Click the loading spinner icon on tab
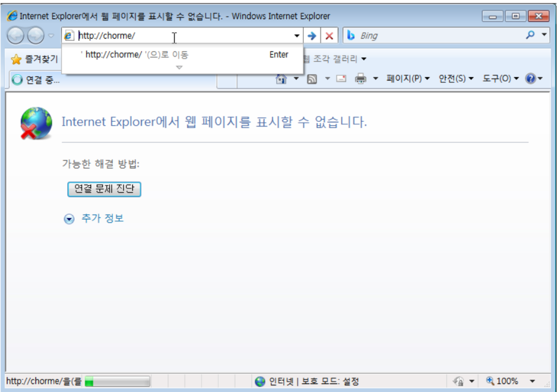The width and height of the screenshot is (557, 392). [17, 80]
